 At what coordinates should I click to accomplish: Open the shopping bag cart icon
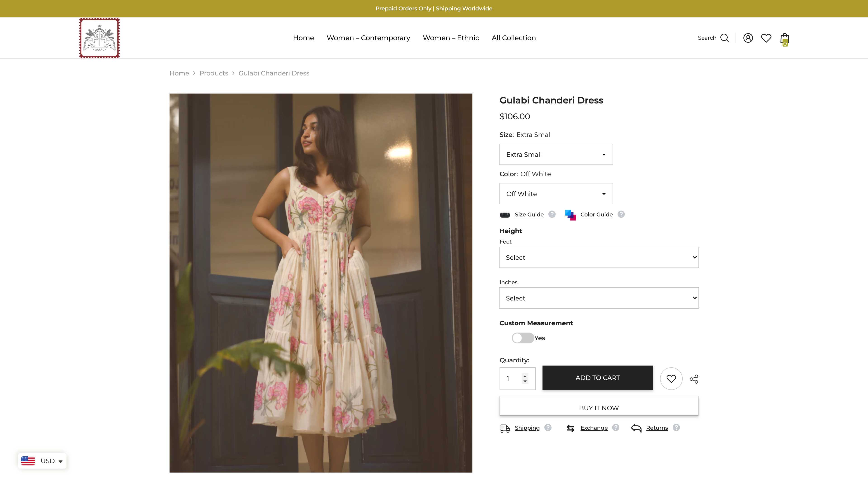click(784, 39)
